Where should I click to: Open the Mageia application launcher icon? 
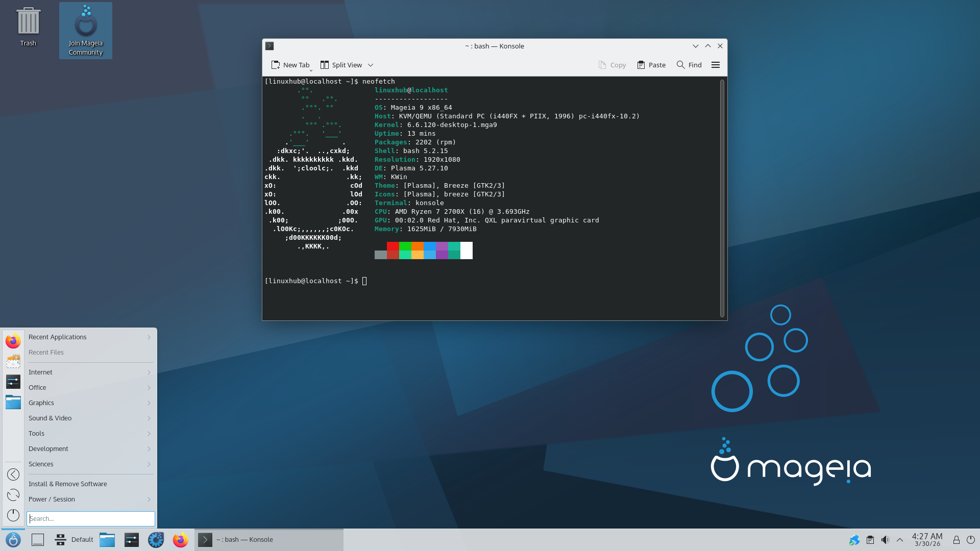(13, 540)
